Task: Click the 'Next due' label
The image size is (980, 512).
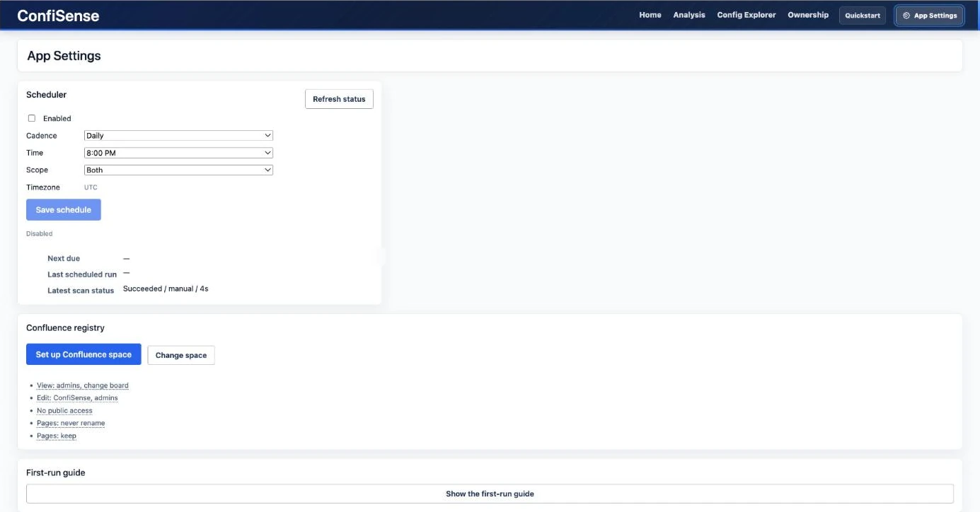Action: click(x=64, y=259)
